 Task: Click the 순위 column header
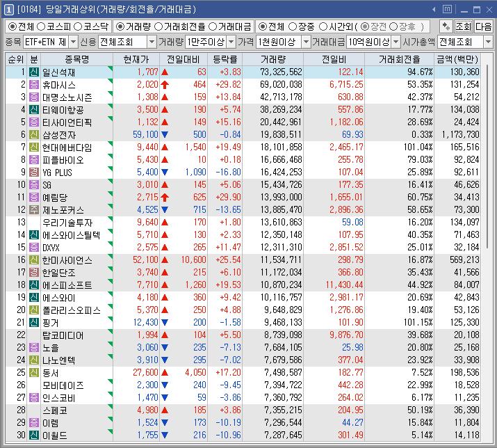(x=16, y=59)
